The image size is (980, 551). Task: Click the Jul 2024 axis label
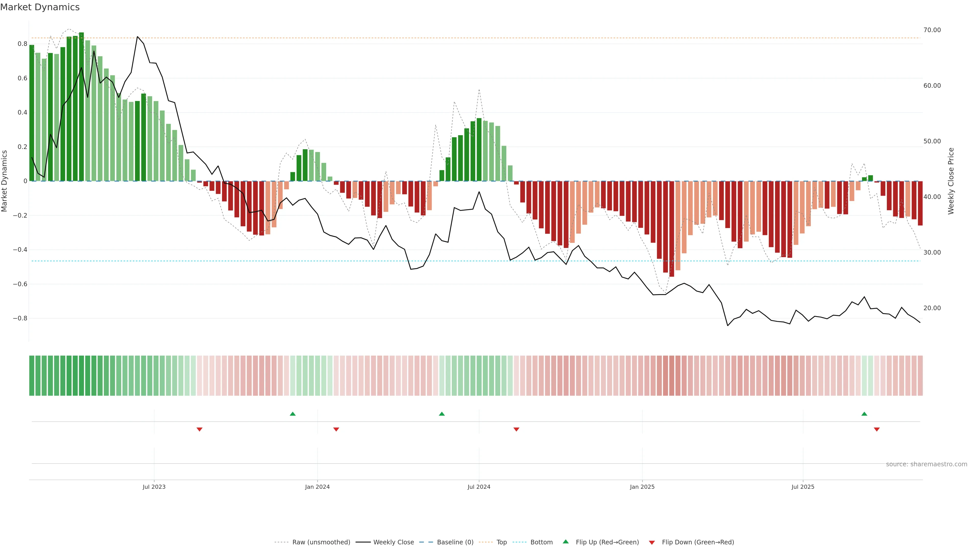(479, 487)
